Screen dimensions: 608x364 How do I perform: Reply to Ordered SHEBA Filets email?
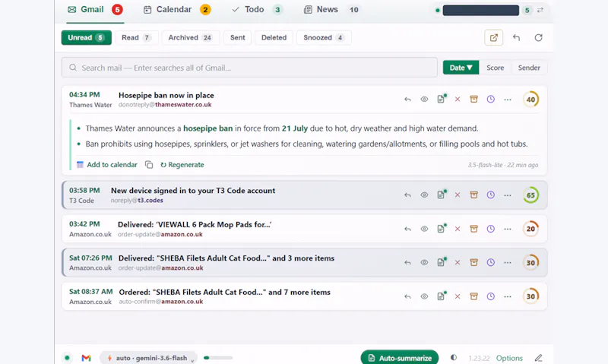[407, 296]
